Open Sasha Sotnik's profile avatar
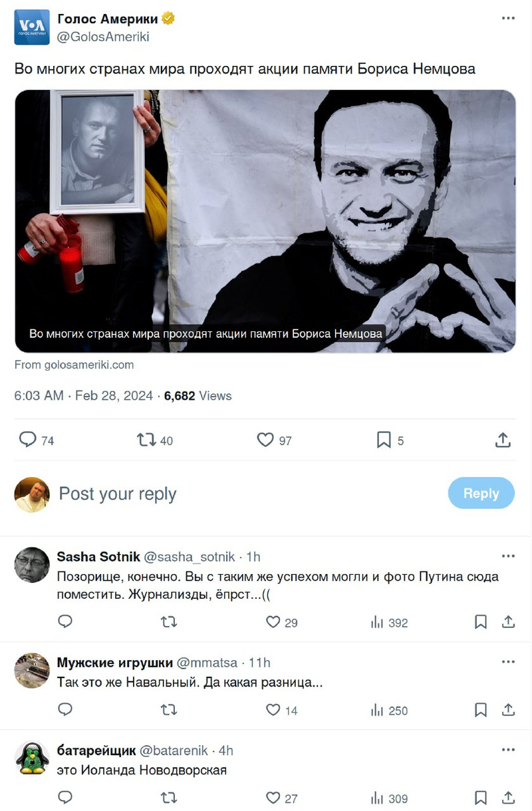The image size is (532, 811). point(32,565)
